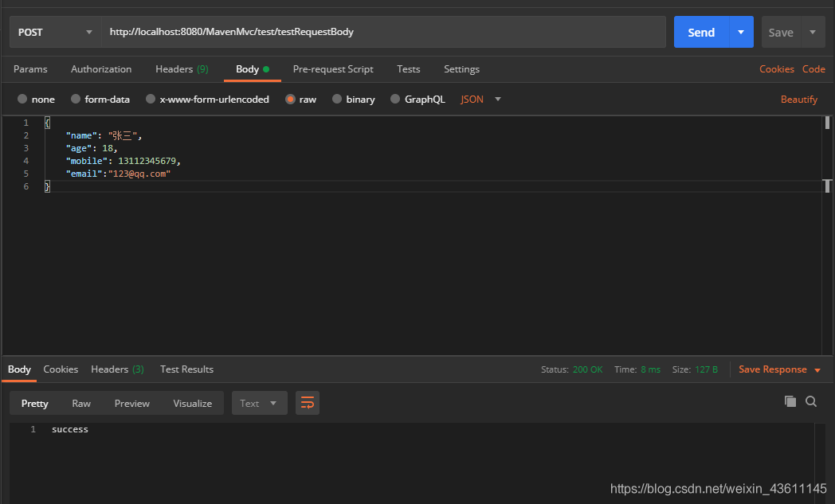Open the Pre-request Script tab

click(333, 69)
